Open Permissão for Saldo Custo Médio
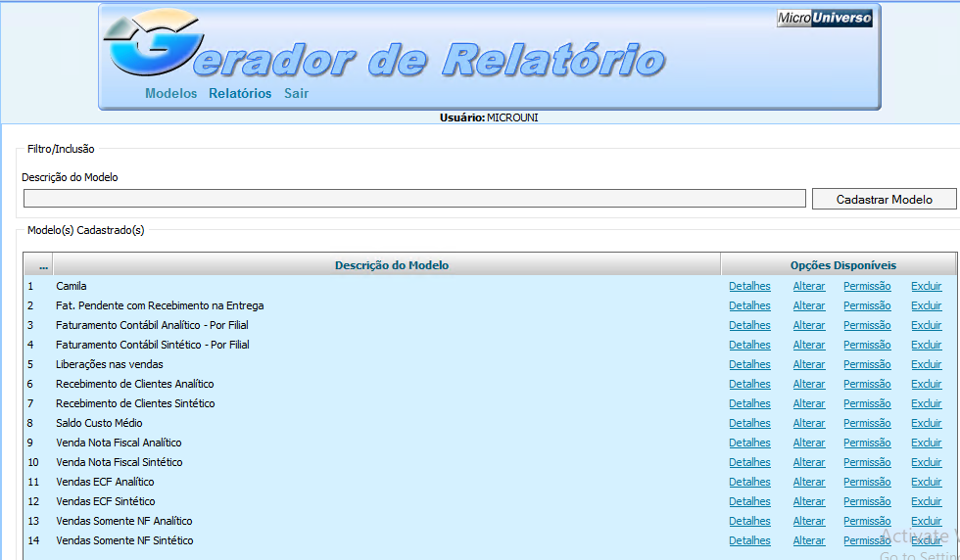 click(867, 423)
